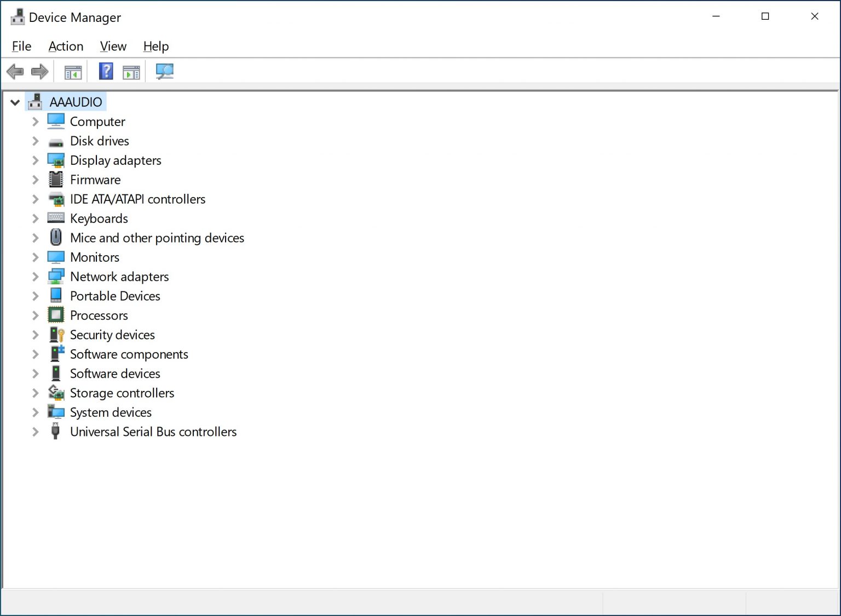Select the Storage controllers entry
Screen dimensions: 841x616
[122, 393]
